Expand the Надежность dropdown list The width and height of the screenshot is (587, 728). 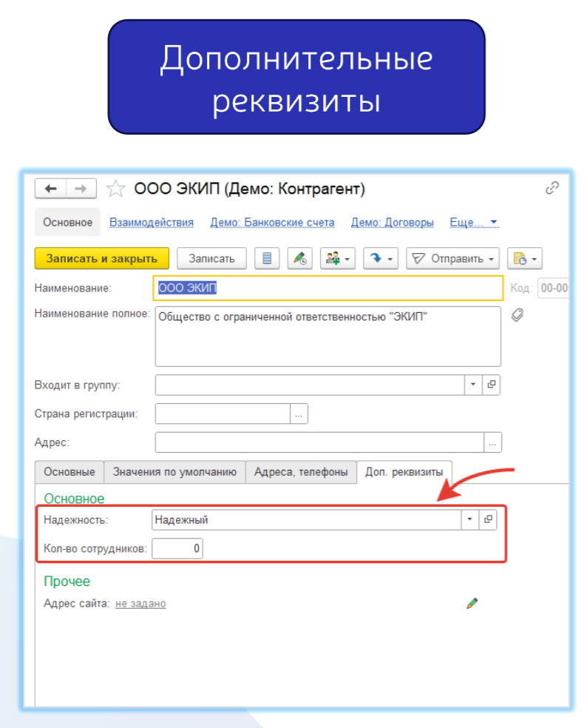[x=471, y=519]
